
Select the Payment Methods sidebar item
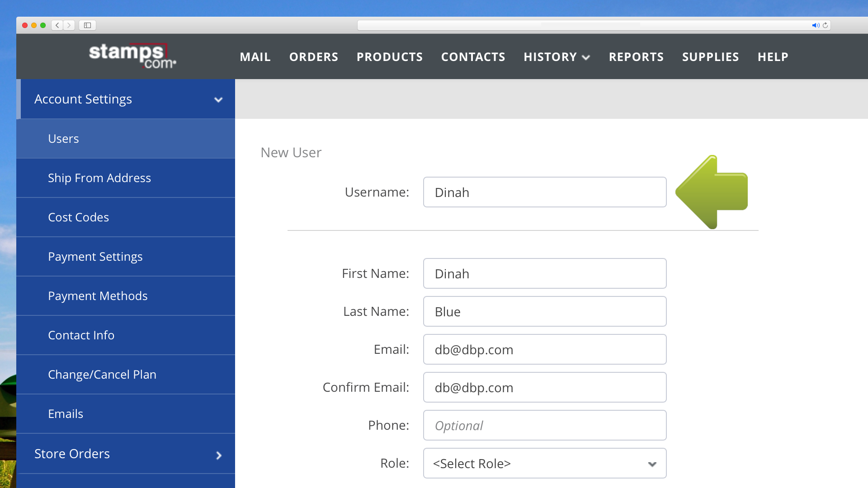pos(98,296)
